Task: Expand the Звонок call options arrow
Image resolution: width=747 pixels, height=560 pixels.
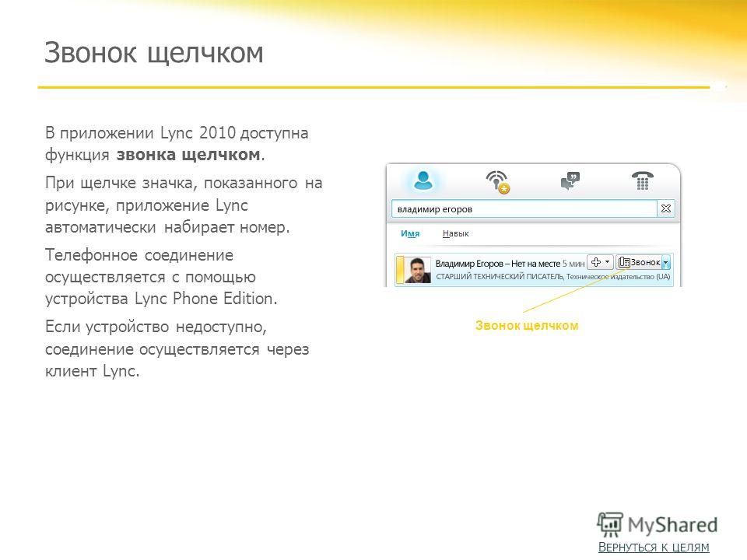Action: click(666, 262)
